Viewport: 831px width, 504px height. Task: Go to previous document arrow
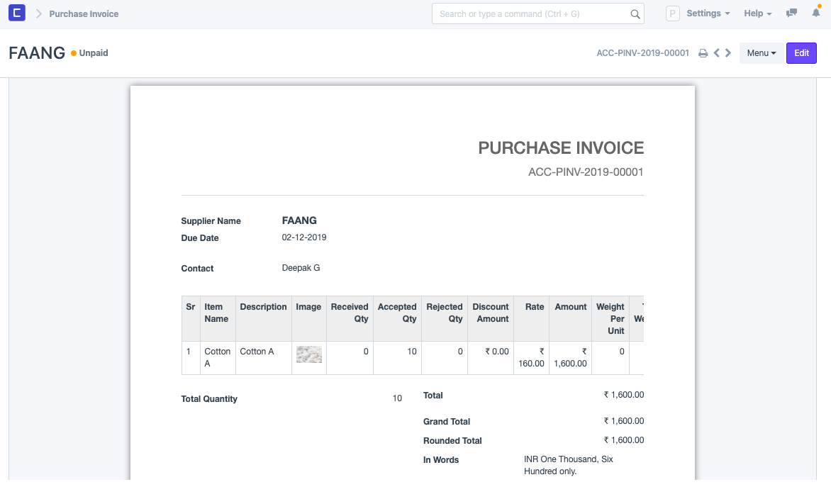(717, 53)
